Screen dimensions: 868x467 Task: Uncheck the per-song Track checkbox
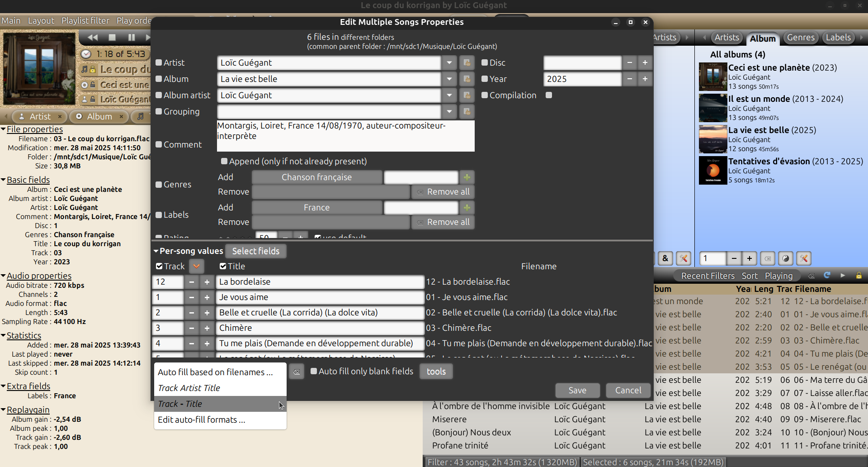159,266
